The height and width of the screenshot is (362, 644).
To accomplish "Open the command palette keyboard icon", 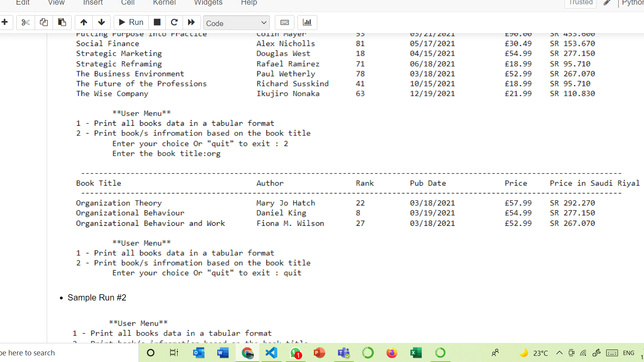I will 285,22.
